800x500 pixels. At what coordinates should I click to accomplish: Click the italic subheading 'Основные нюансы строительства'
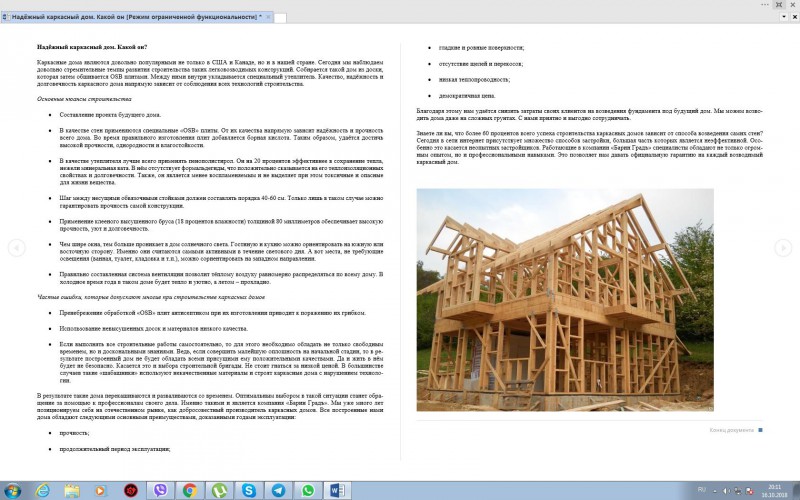point(84,99)
